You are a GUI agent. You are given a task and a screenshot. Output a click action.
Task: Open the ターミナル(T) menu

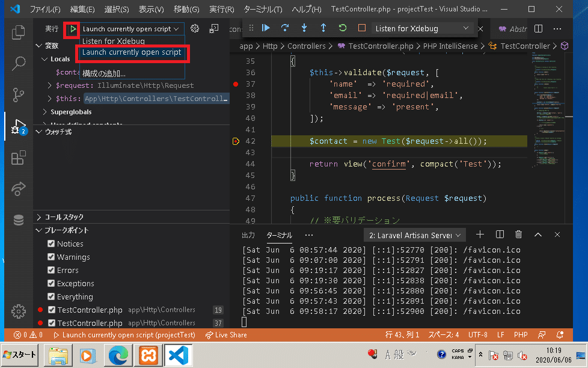(x=263, y=9)
